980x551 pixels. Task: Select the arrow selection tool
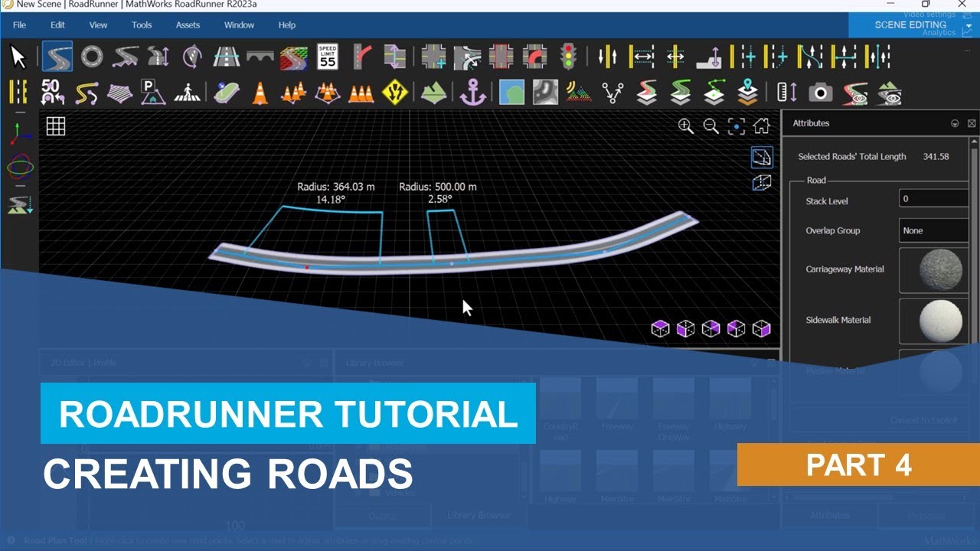(18, 57)
